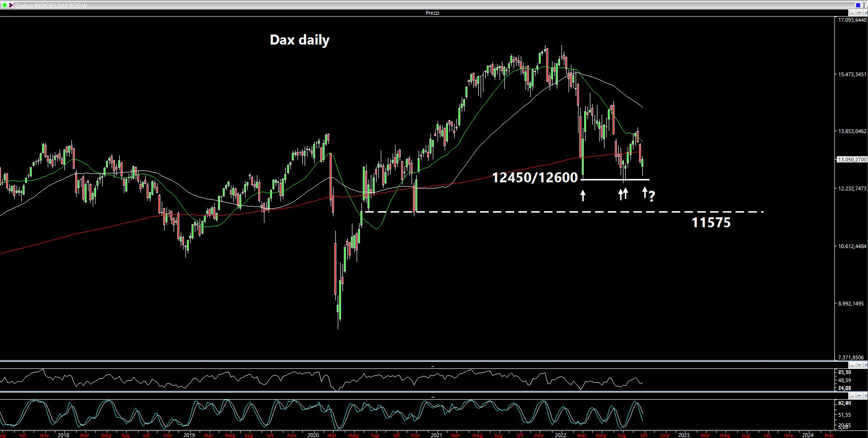Click the 2020 year label on time axis
This screenshot has height=438, width=868.
tap(313, 435)
